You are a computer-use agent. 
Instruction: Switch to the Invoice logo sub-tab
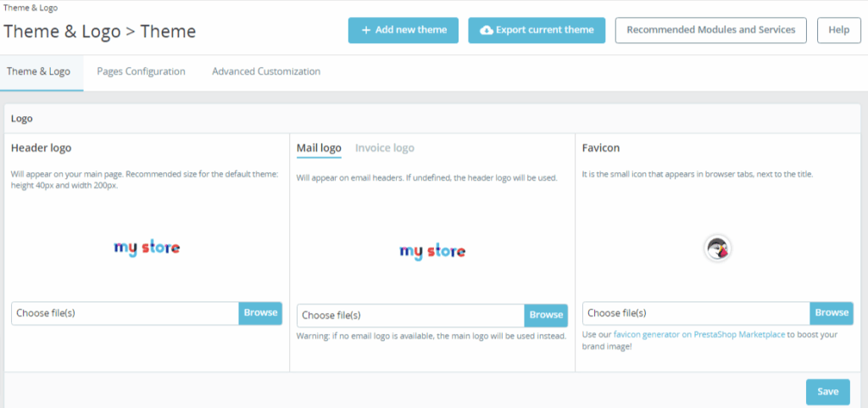(x=385, y=148)
